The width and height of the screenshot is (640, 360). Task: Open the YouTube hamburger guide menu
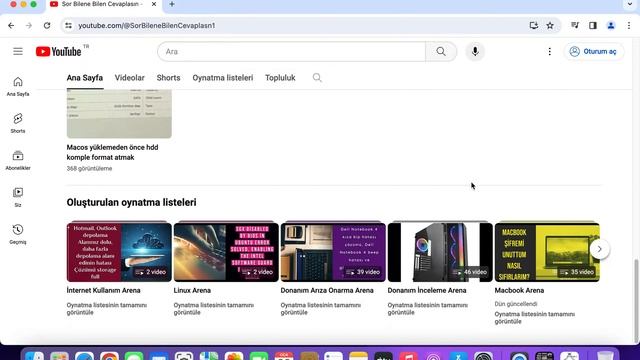tap(18, 51)
